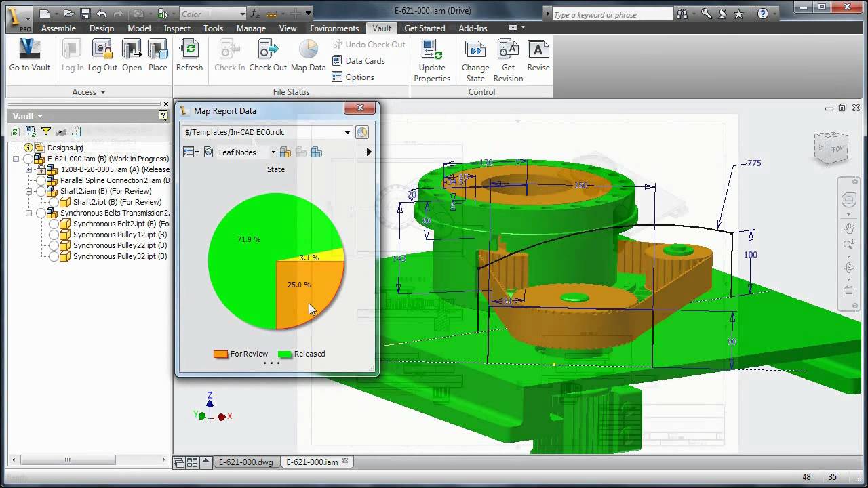Click the Map Data pie icon
This screenshot has height=488, width=868.
pyautogui.click(x=309, y=49)
